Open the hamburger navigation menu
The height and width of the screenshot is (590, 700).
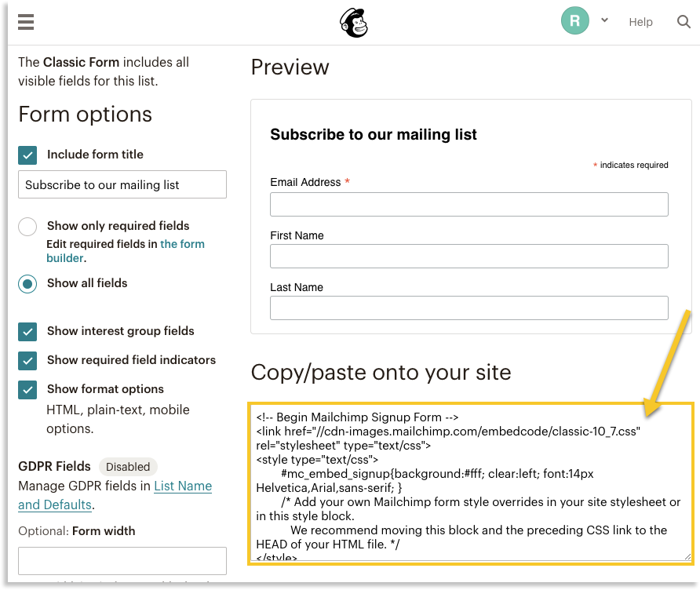tap(26, 21)
